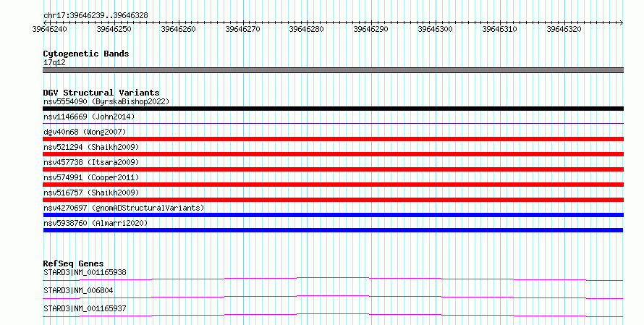This screenshot has width=644, height=325.
Task: Click the red nsv516757 variant bar
Action: (x=333, y=200)
